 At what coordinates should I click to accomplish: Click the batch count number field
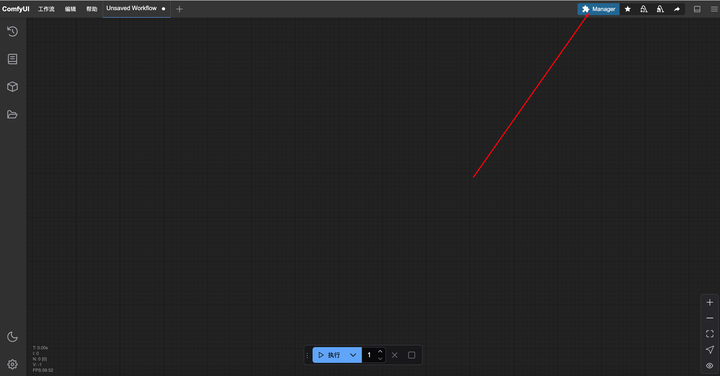coord(369,355)
